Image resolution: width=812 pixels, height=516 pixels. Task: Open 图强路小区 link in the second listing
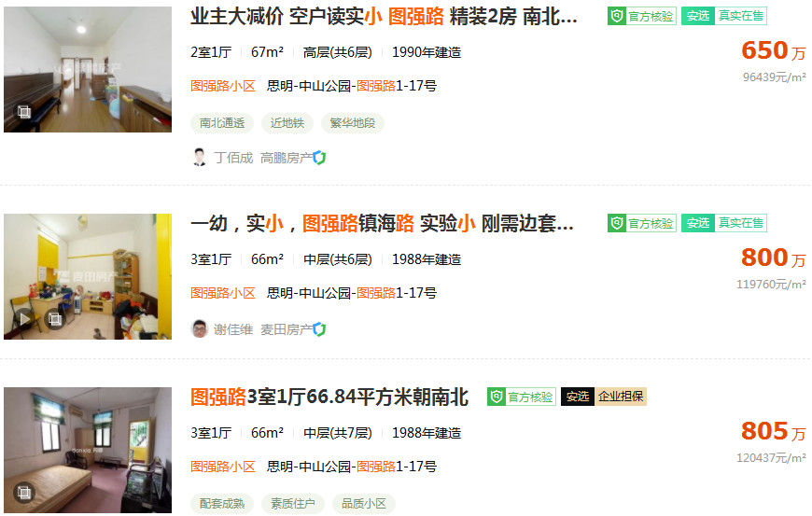(x=223, y=293)
